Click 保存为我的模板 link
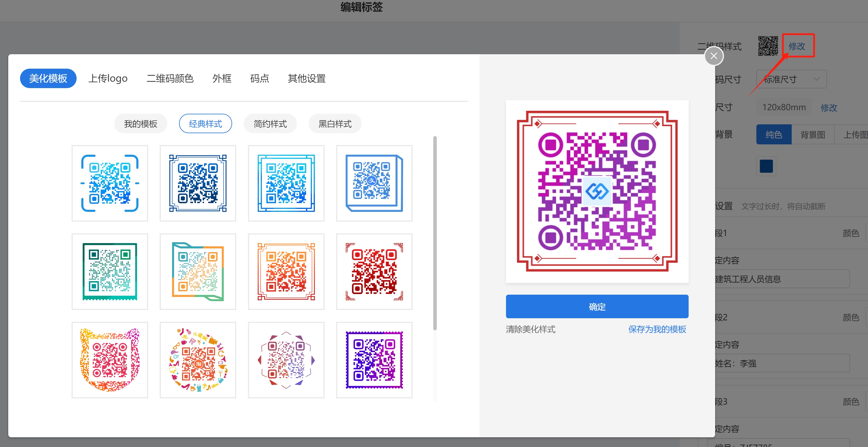 (x=657, y=329)
